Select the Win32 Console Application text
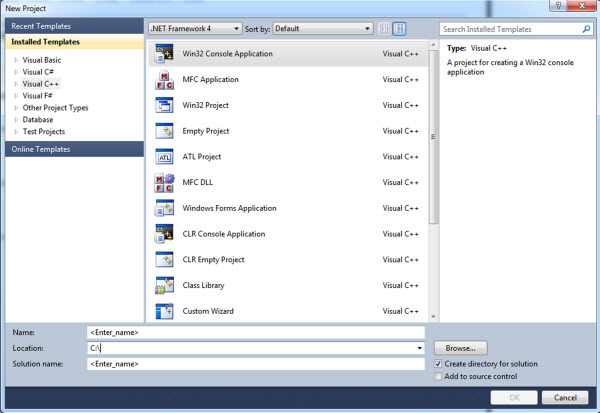Image resolution: width=600 pixels, height=413 pixels. (x=227, y=54)
